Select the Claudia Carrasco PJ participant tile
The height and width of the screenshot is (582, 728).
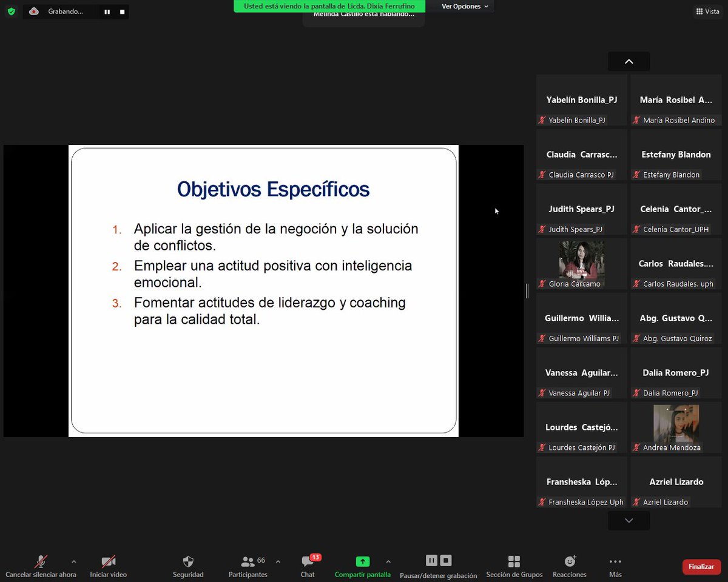[x=582, y=155]
